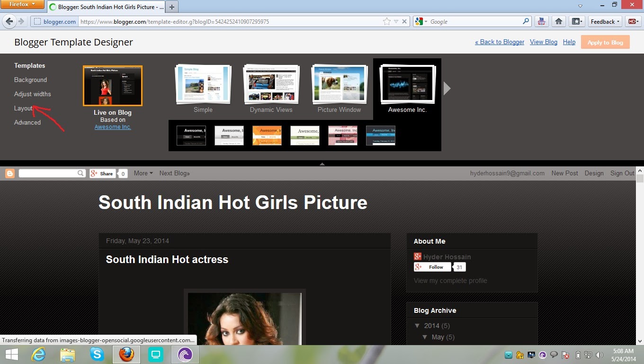Viewport: 644px width, 364px height.
Task: Choose the blue Awesome Inc. variant
Action: (x=381, y=136)
